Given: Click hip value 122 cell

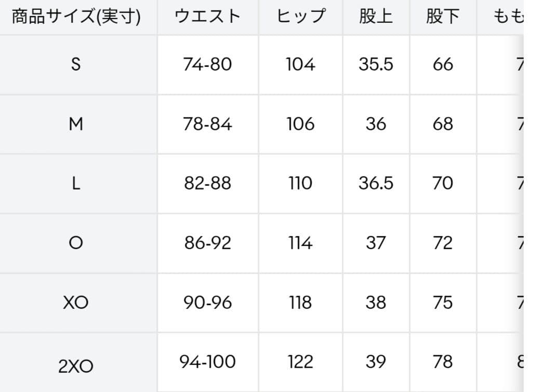Looking at the screenshot, I should coord(301,362).
